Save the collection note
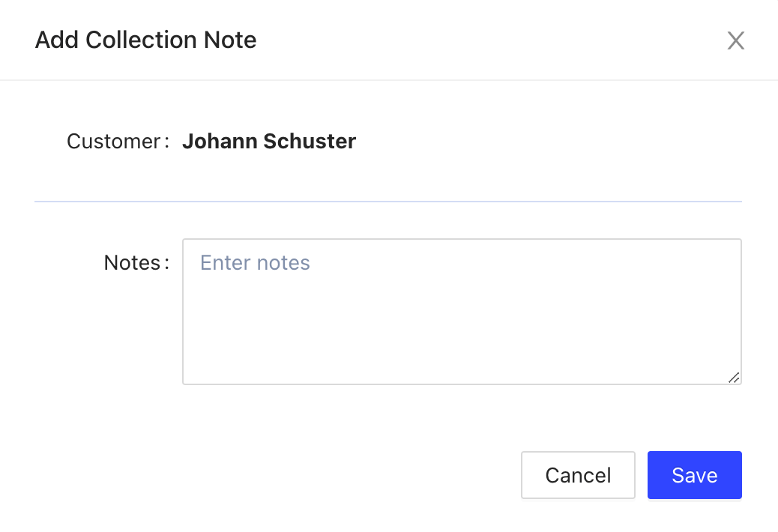Screen dimensions: 778x532 click(x=694, y=475)
